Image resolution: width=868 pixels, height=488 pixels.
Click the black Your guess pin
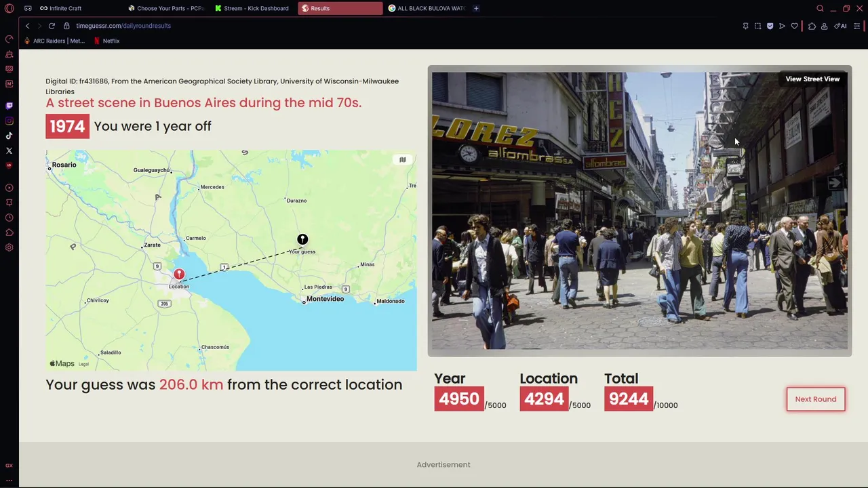click(302, 239)
